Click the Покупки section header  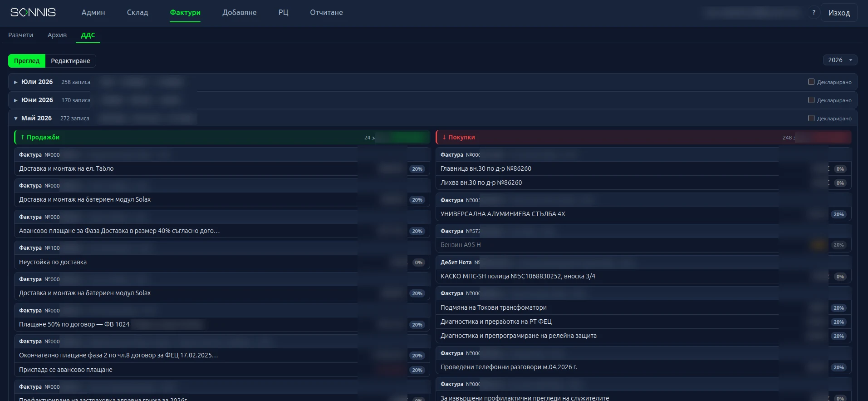click(x=643, y=137)
